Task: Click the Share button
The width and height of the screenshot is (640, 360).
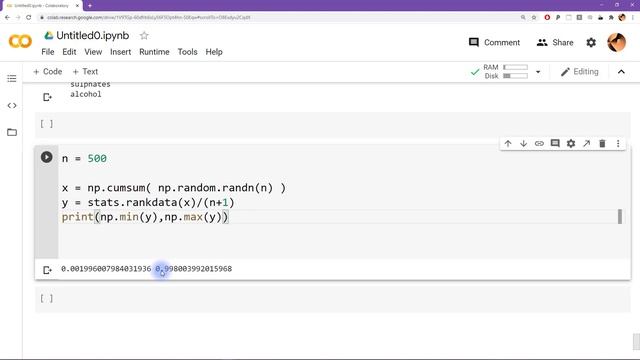Action: (555, 42)
